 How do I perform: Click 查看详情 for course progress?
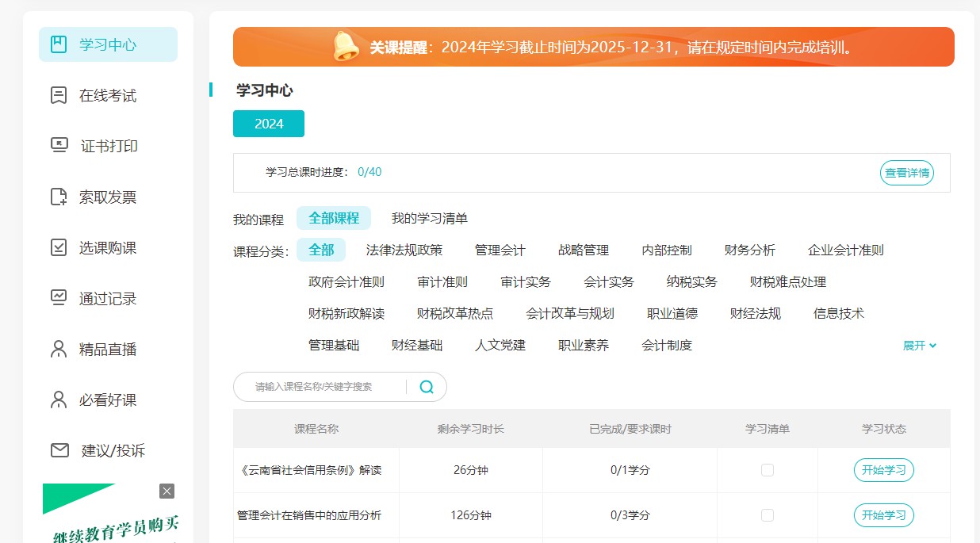(x=906, y=172)
